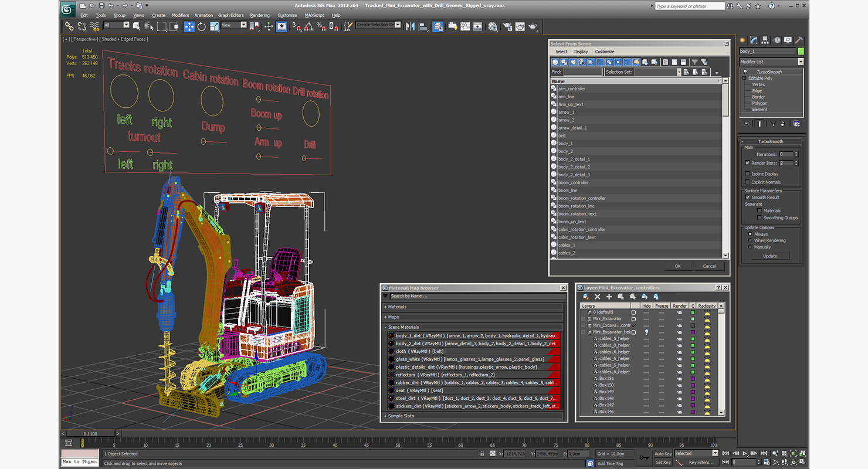This screenshot has height=469, width=868.
Task: Activate the Select and Rotate tool
Action: [202, 26]
